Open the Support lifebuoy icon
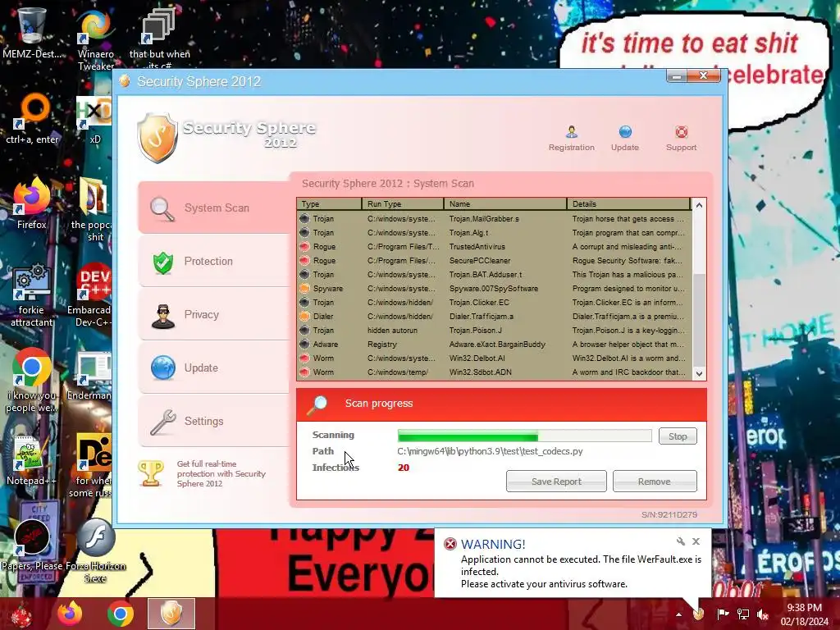Viewport: 840px width, 630px height. [681, 132]
